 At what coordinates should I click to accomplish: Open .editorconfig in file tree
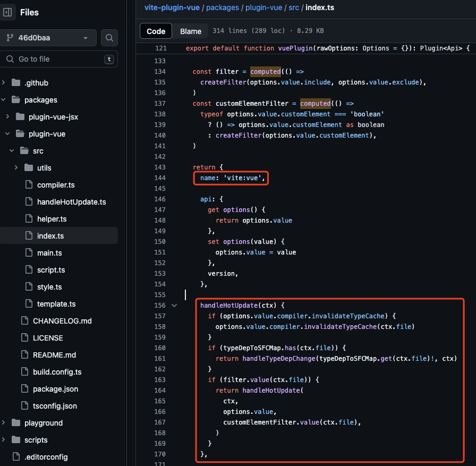(x=46, y=457)
